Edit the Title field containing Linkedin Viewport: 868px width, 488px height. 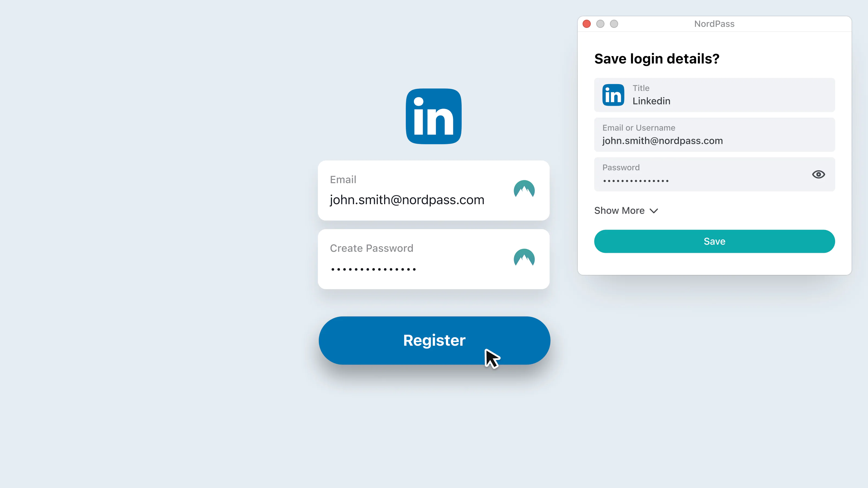pos(714,95)
